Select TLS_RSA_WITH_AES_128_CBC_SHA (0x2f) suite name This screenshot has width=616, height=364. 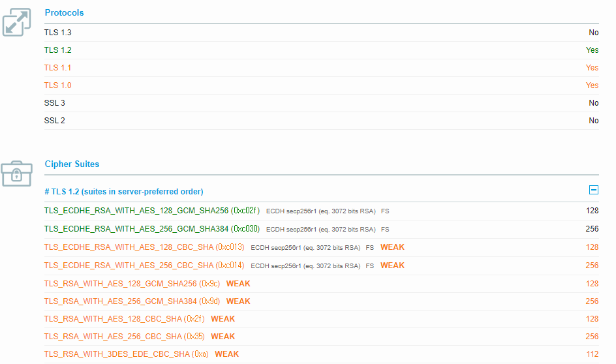pos(125,319)
